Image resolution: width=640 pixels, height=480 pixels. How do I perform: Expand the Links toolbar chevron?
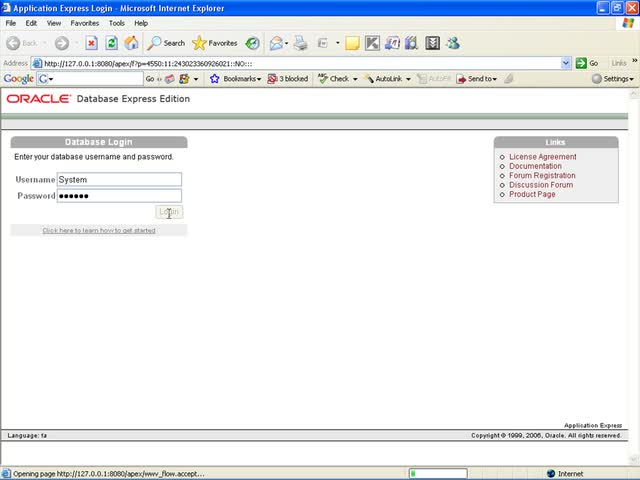click(635, 61)
